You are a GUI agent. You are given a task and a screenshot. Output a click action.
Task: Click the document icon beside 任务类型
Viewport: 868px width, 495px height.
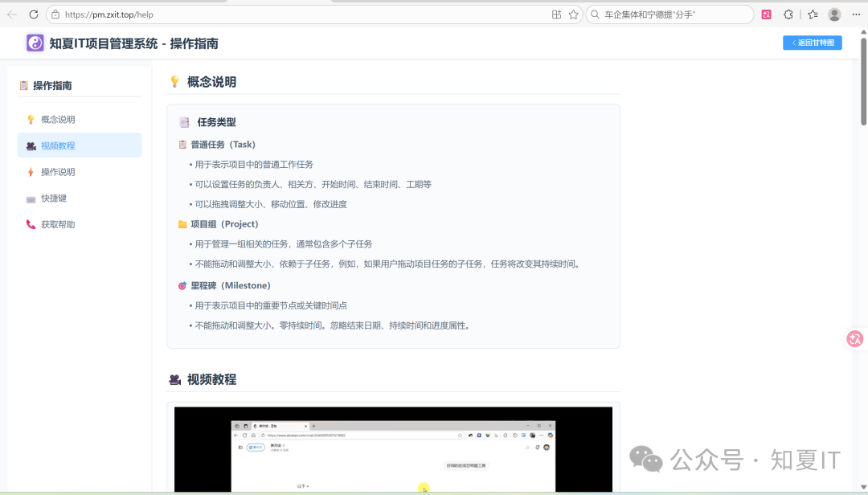click(x=184, y=122)
